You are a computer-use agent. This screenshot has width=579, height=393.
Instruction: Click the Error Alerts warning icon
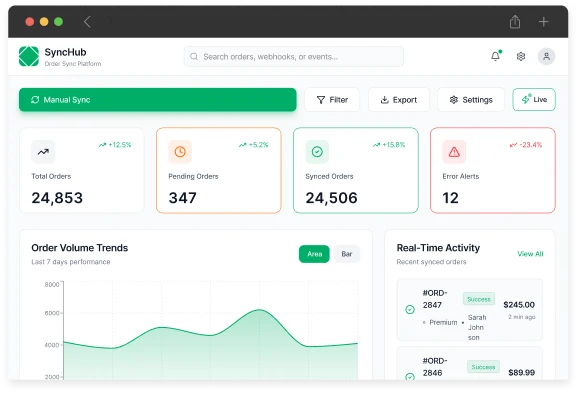pos(454,152)
